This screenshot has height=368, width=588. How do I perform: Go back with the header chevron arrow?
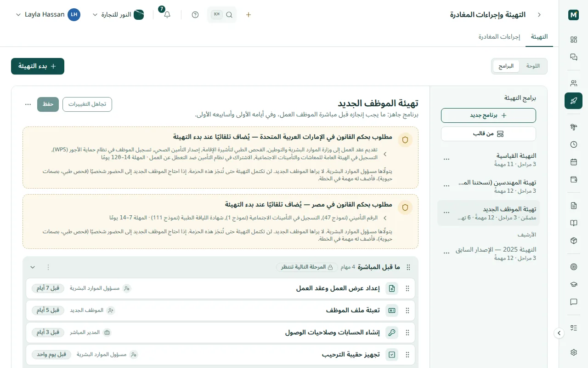coord(539,15)
